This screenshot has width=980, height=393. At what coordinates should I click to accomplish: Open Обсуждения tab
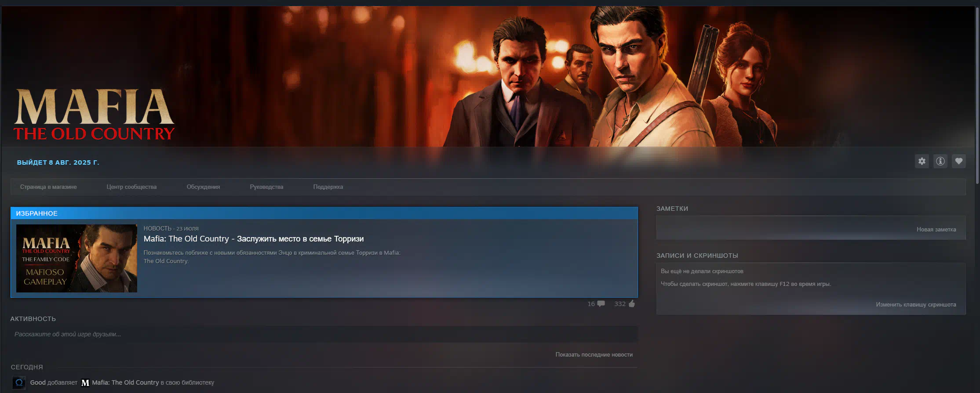point(203,187)
